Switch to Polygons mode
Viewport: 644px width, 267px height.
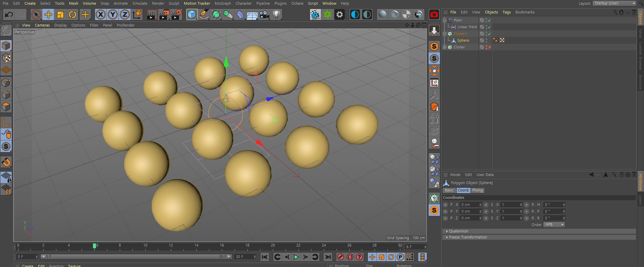click(x=6, y=107)
